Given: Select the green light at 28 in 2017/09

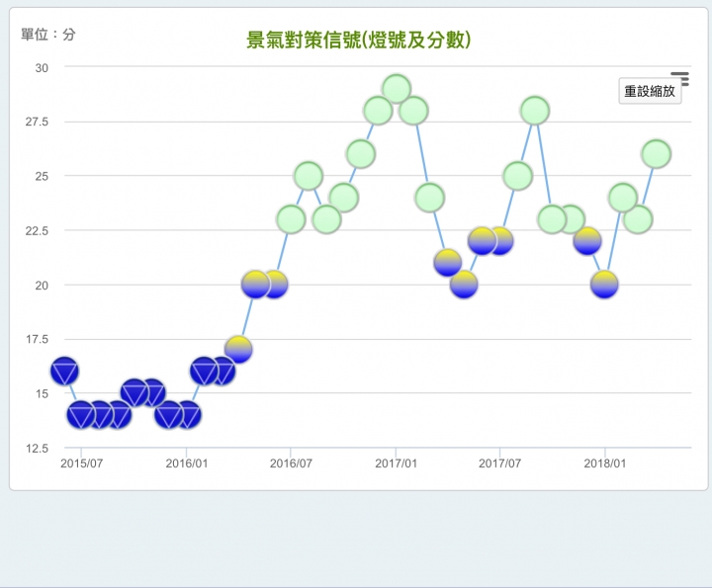Looking at the screenshot, I should click(535, 111).
